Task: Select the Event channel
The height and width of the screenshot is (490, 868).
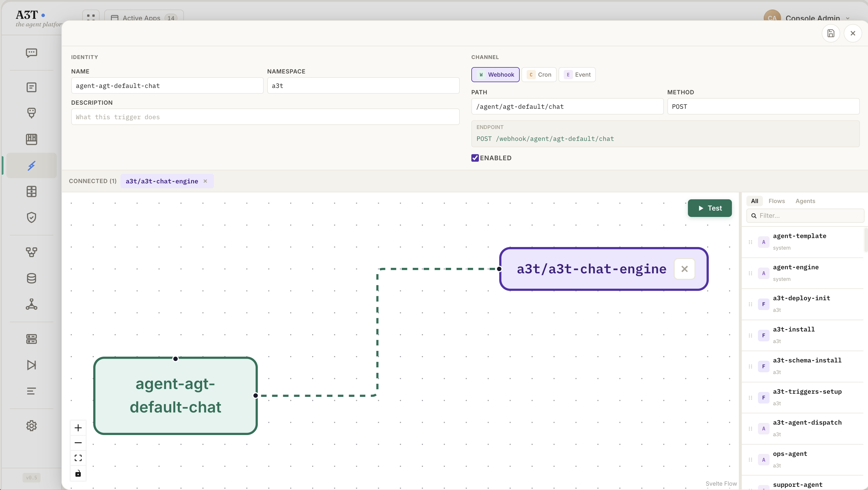Action: [x=577, y=75]
